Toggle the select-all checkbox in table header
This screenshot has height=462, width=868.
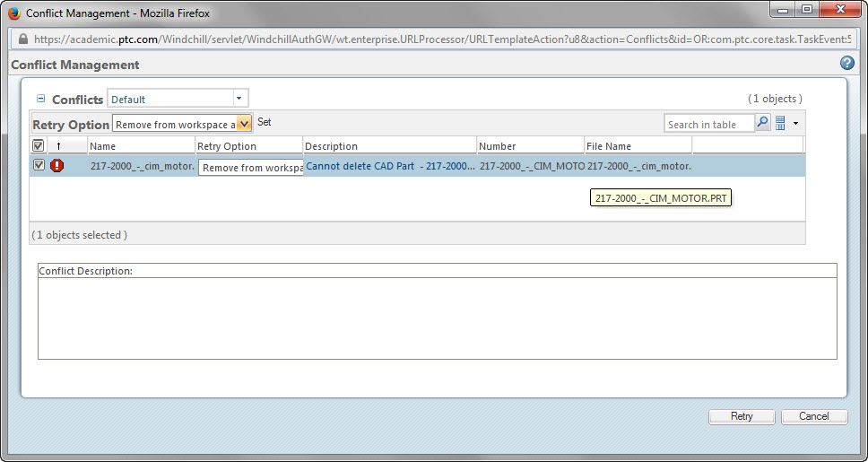(39, 145)
